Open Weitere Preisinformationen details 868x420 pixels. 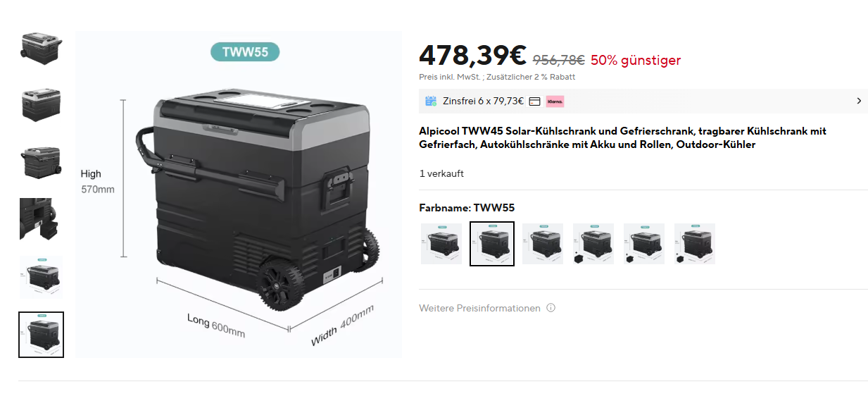479,308
